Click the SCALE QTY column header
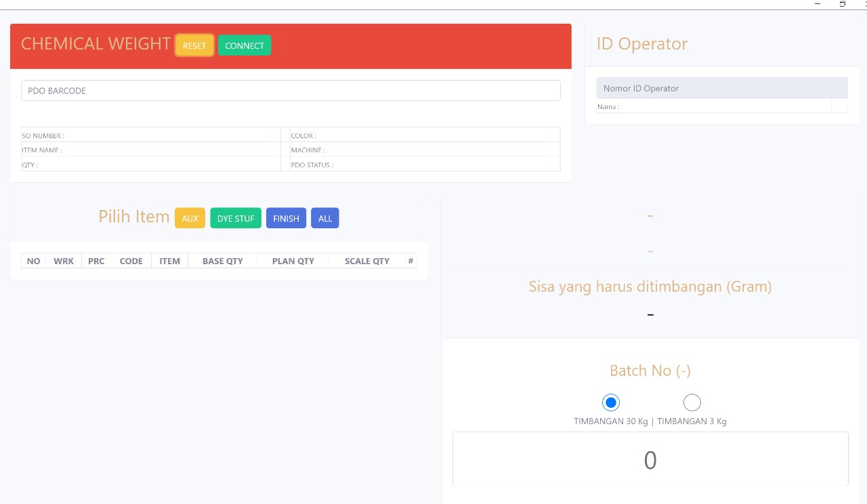The height and width of the screenshot is (504, 867). pyautogui.click(x=367, y=261)
